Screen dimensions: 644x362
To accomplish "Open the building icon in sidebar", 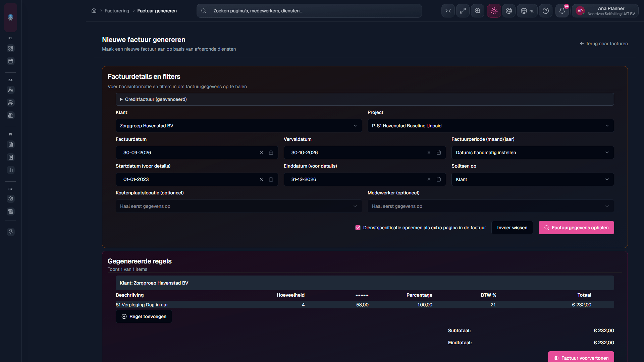I will [11, 115].
